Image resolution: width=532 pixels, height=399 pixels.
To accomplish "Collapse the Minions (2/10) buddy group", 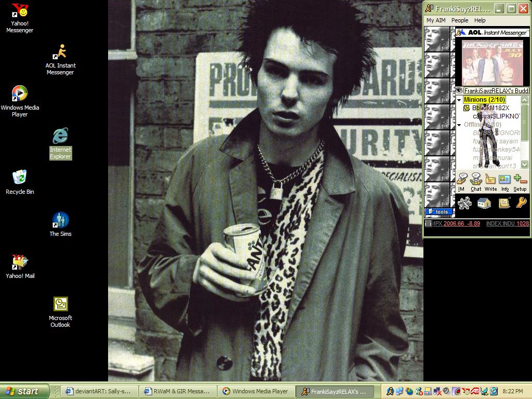I will pyautogui.click(x=459, y=100).
